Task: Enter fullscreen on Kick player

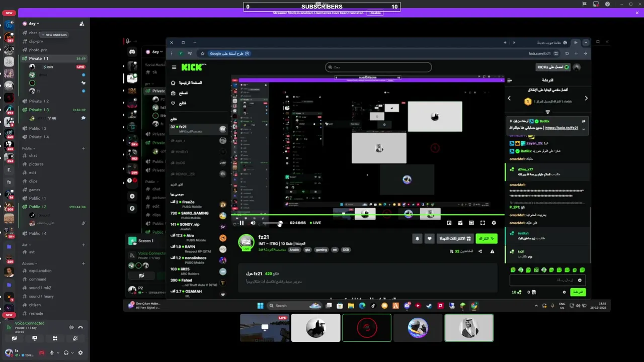Action: [x=482, y=223]
